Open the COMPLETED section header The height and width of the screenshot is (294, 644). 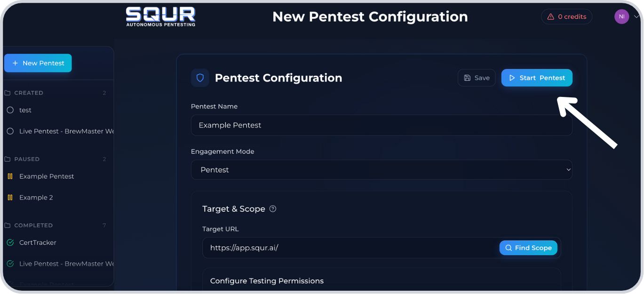(x=33, y=225)
